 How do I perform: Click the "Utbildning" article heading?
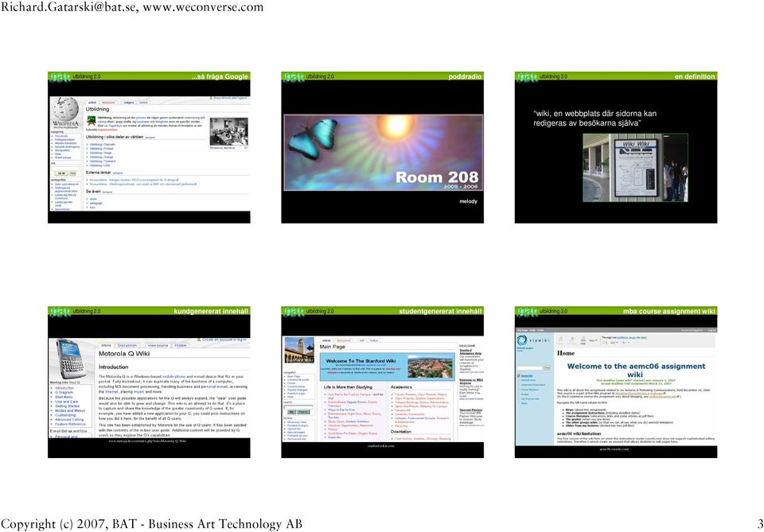(97, 110)
